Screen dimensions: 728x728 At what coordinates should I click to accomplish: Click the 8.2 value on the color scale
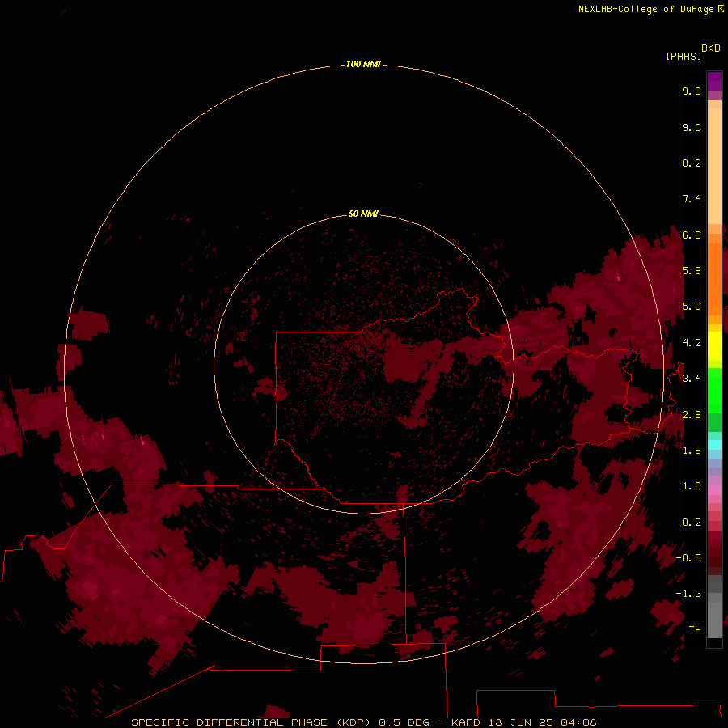click(692, 163)
